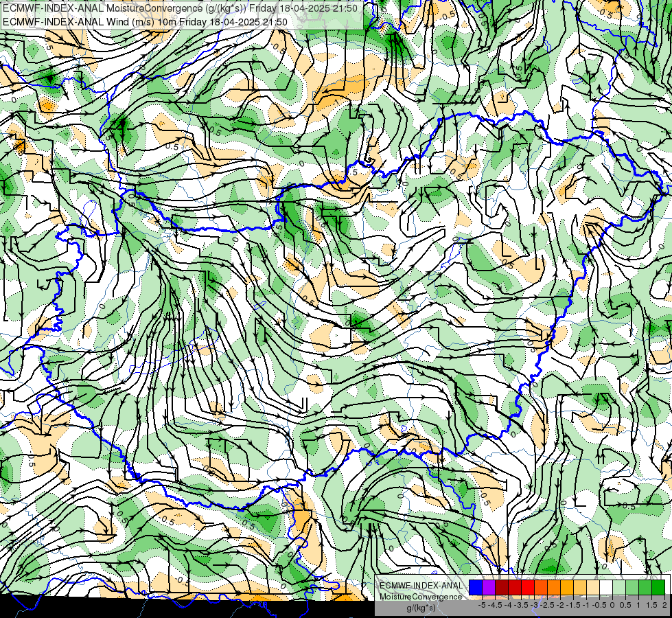Pick the purple legend color swatch

click(x=489, y=587)
